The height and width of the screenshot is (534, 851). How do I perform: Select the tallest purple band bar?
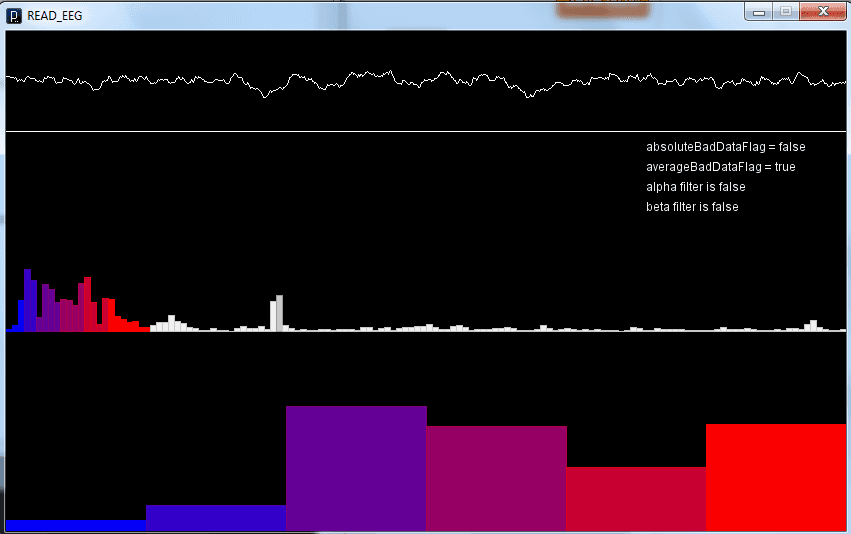[356, 468]
